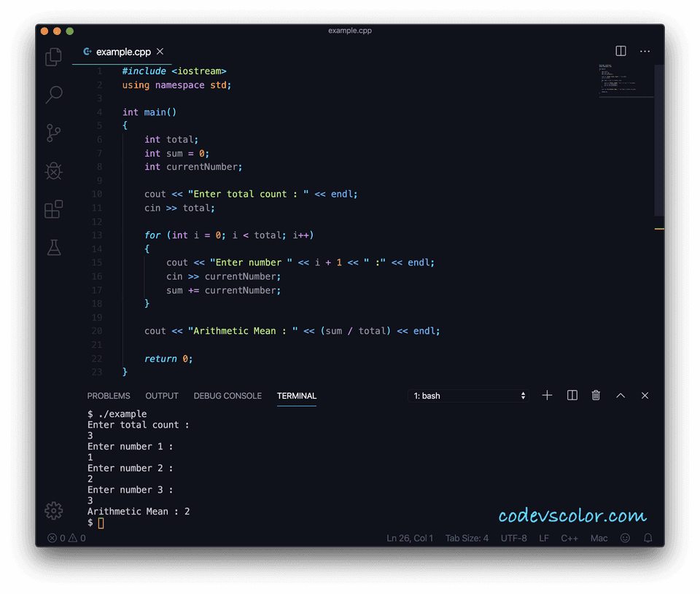Open notifications via the bell icon
The height and width of the screenshot is (594, 700).
pos(647,538)
